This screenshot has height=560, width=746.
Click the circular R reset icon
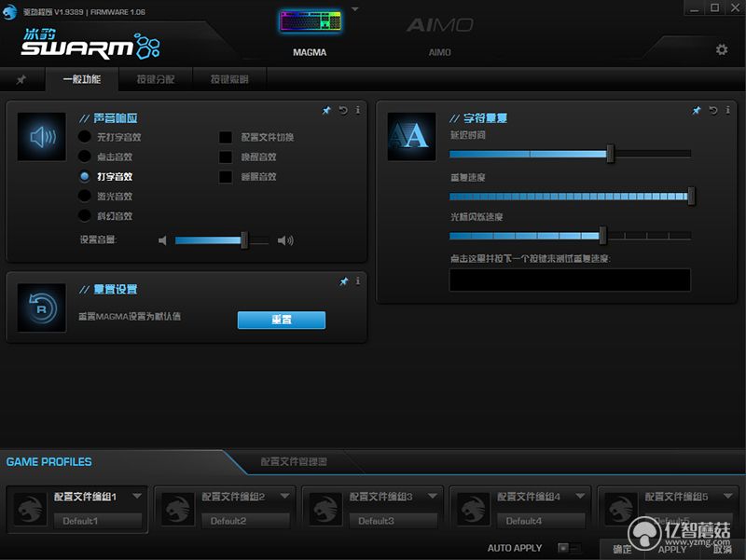pos(42,308)
